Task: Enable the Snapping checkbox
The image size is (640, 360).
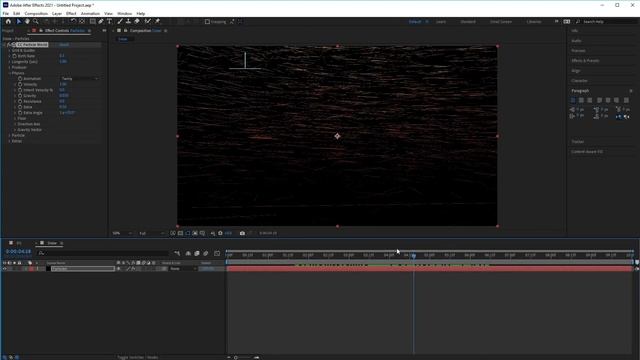Action: click(207, 22)
